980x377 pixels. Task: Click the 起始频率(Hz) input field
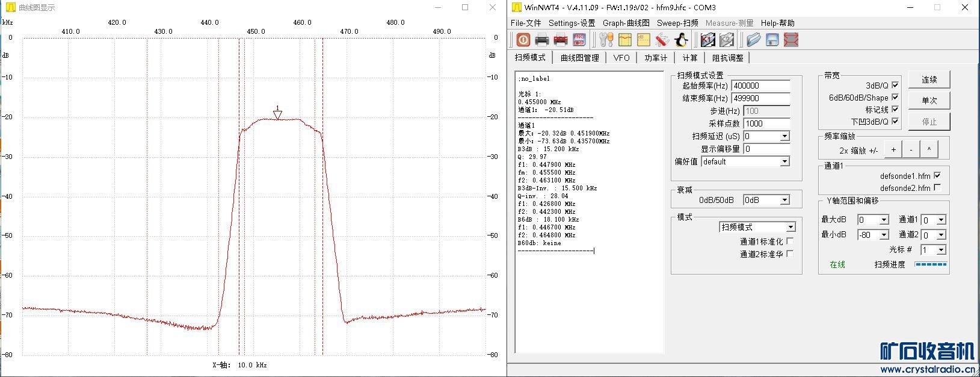760,86
